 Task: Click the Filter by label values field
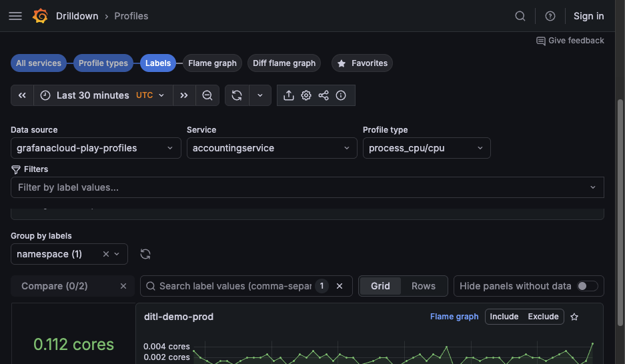click(x=300, y=187)
